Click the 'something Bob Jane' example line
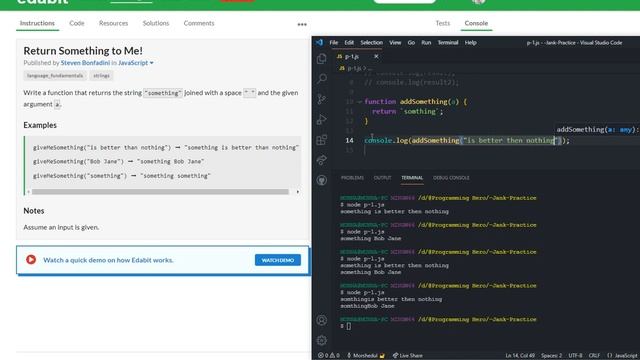This screenshot has height=360, width=640. click(118, 162)
